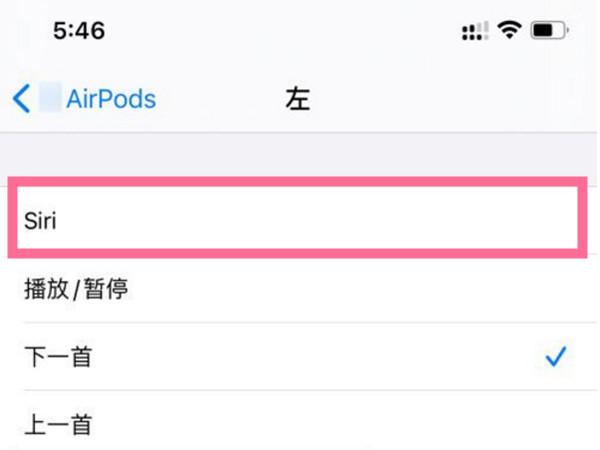Viewport: 600px width, 450px height.
Task: Tap the cellular signal dots icon
Action: click(474, 32)
